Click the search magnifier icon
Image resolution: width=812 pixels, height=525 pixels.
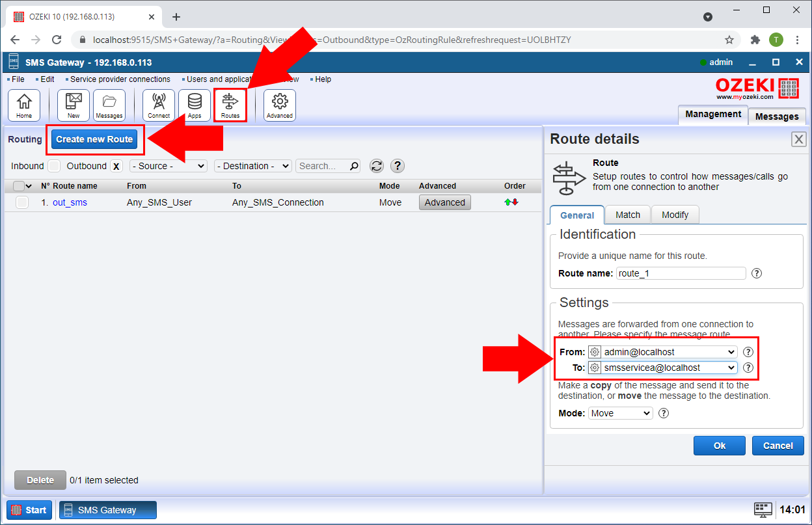[x=354, y=166]
